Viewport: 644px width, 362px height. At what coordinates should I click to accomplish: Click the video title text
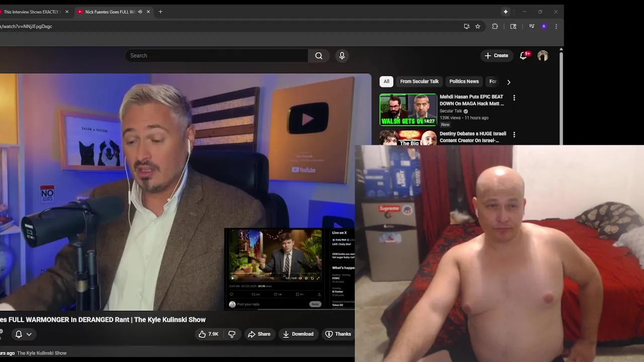[x=103, y=320]
